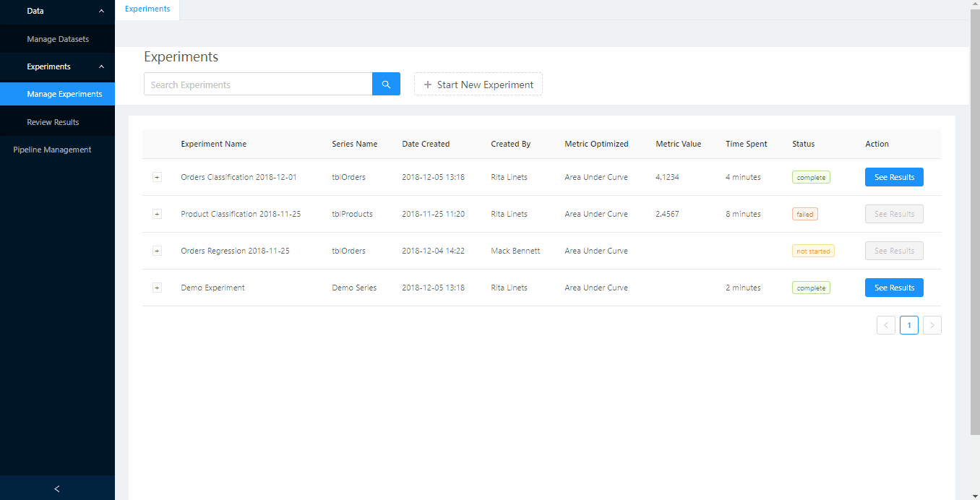Screen dimensions: 980x500
Task: Click the 'complete' status tag for Orders Classification
Action: coord(811,177)
